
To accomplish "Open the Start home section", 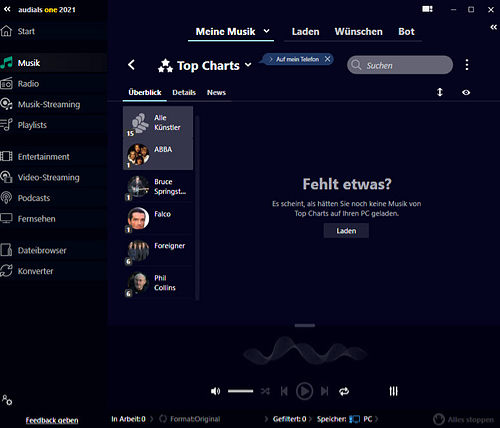I will click(53, 31).
